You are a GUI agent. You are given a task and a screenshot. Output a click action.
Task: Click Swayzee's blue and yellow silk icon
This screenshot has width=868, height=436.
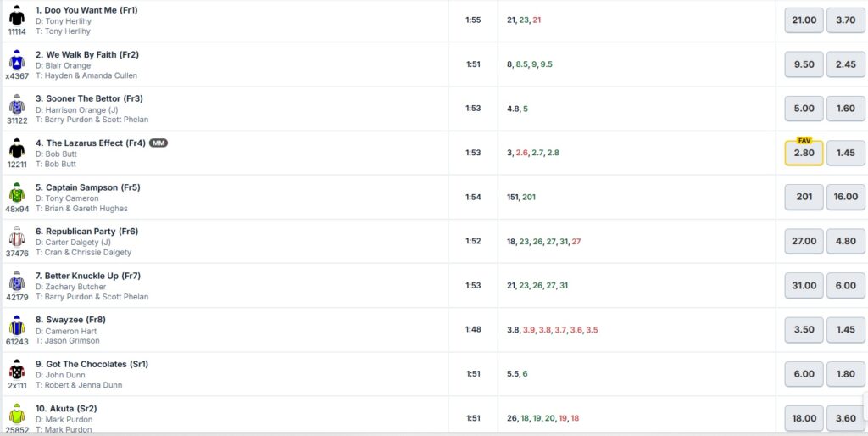pyautogui.click(x=17, y=325)
